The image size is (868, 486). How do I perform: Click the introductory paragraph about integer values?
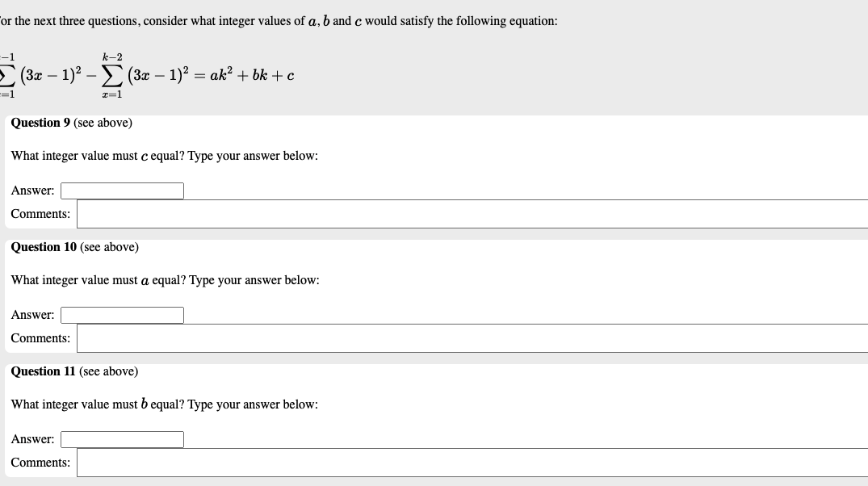click(279, 20)
